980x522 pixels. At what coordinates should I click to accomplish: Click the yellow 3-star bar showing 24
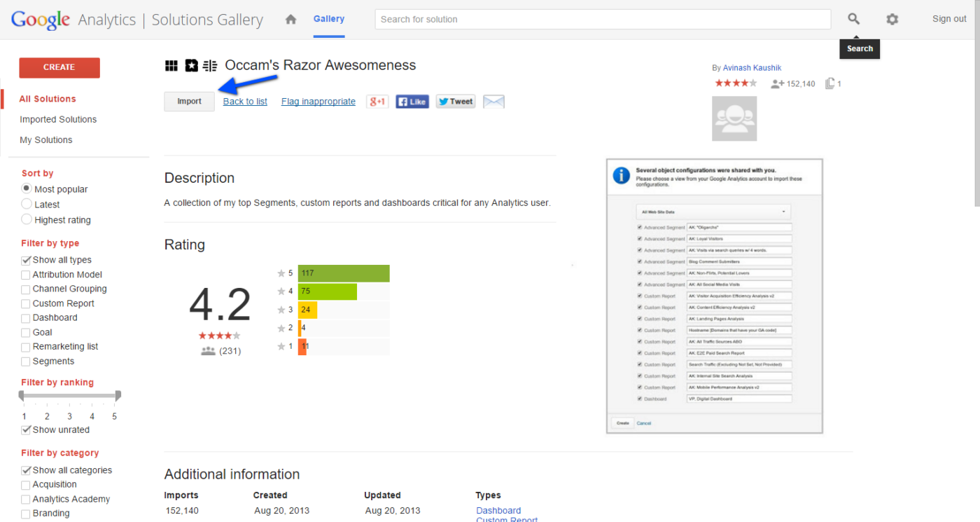pyautogui.click(x=307, y=310)
